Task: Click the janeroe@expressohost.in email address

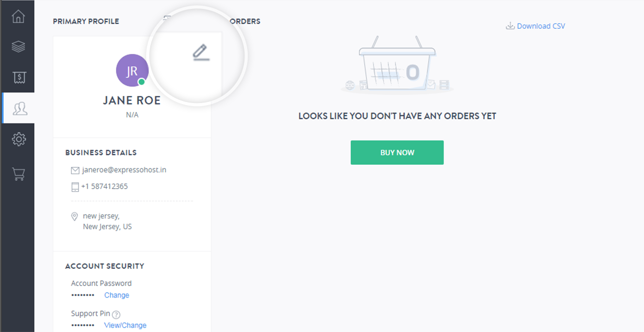Action: [124, 170]
